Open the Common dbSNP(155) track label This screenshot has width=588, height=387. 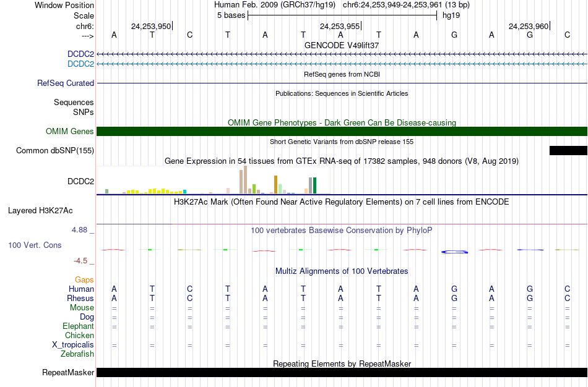pyautogui.click(x=55, y=151)
